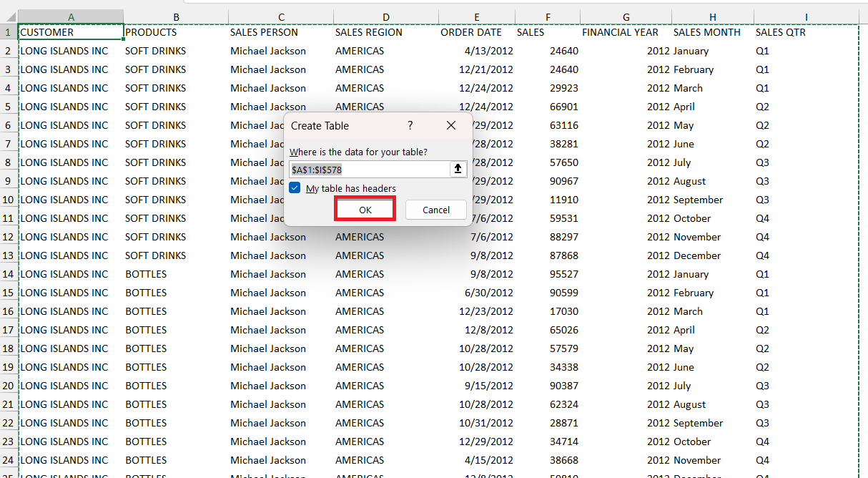The image size is (868, 478).
Task: Click the collapse dialog range selector icon
Action: pos(458,170)
